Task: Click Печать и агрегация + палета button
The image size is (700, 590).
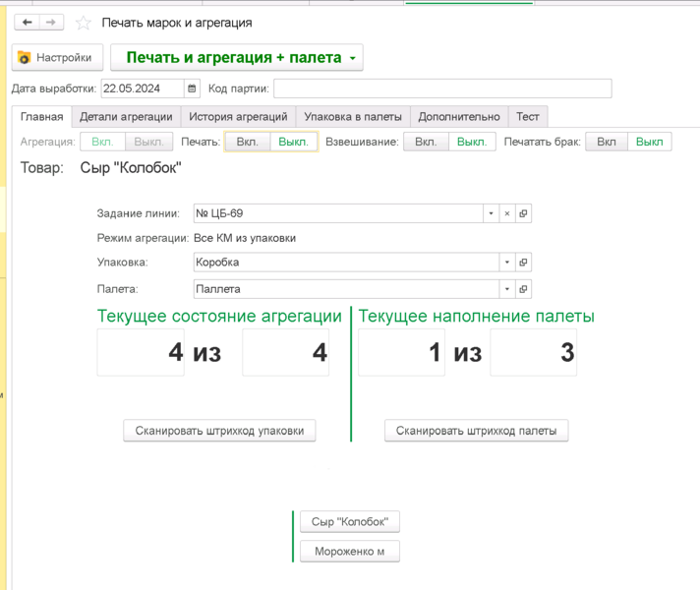Action: click(237, 57)
